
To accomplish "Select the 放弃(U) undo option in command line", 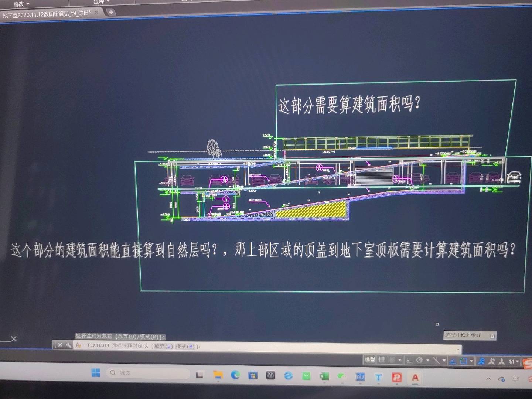I will point(163,346).
